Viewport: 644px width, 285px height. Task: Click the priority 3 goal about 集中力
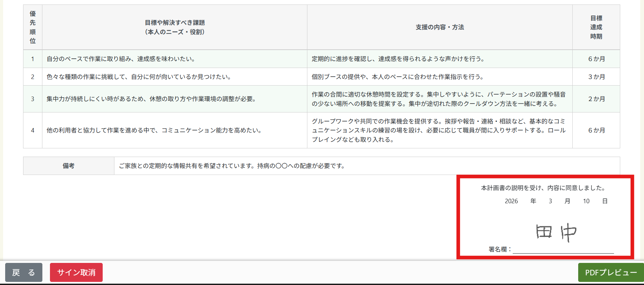coord(152,99)
